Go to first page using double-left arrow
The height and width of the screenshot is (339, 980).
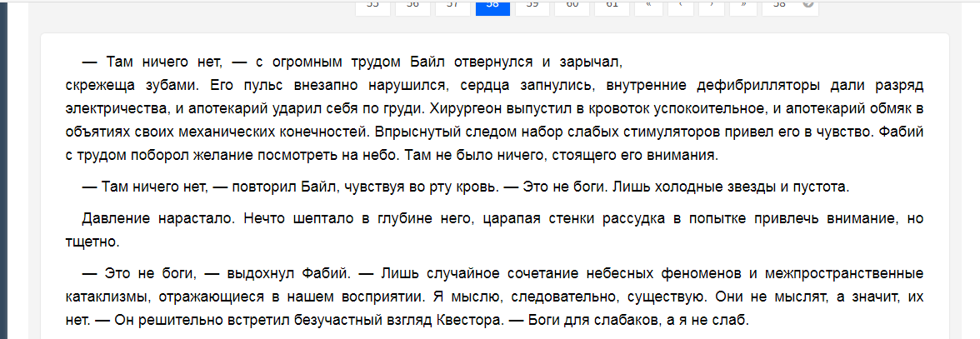648,5
